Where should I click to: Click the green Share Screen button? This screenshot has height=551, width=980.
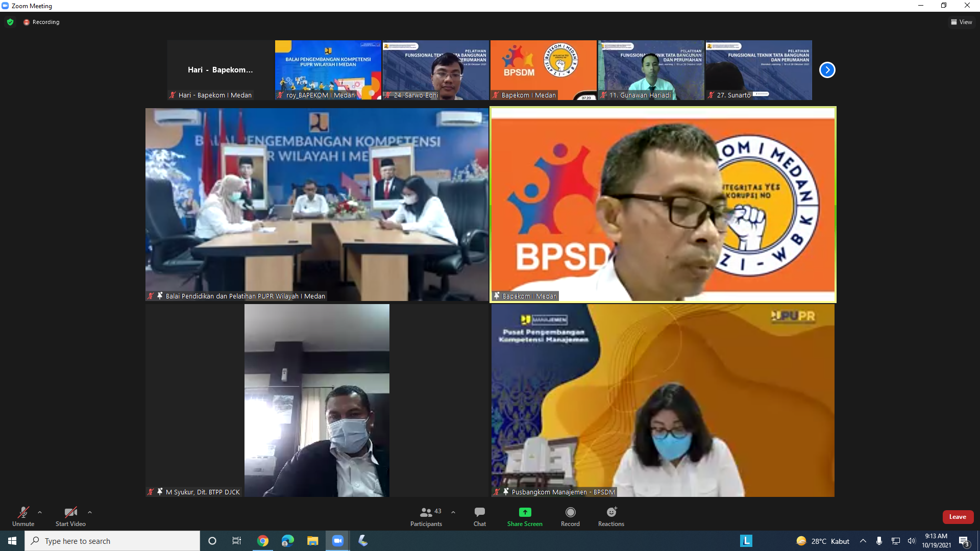click(x=525, y=516)
